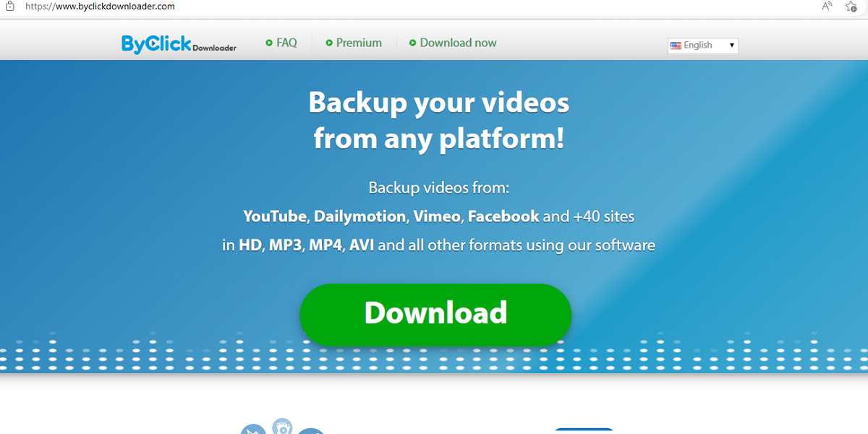This screenshot has width=868, height=434.
Task: Click the green bullet beside Download now
Action: tap(413, 43)
